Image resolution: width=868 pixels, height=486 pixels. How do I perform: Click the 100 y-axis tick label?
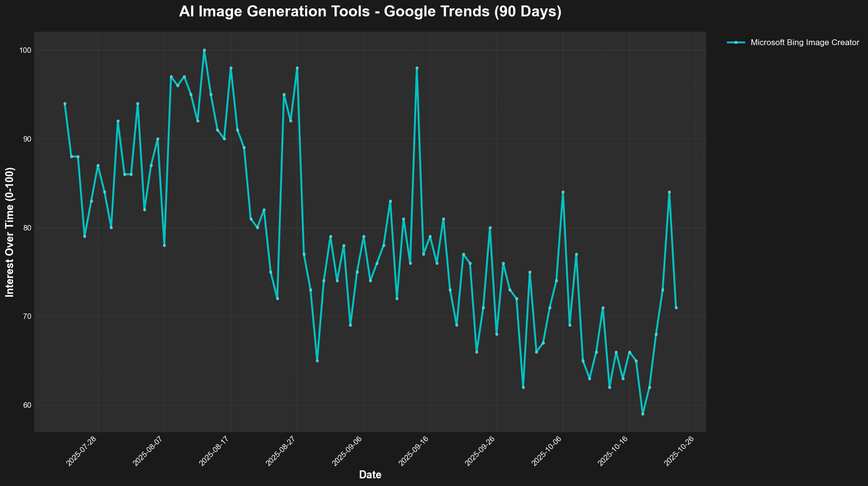pos(25,50)
